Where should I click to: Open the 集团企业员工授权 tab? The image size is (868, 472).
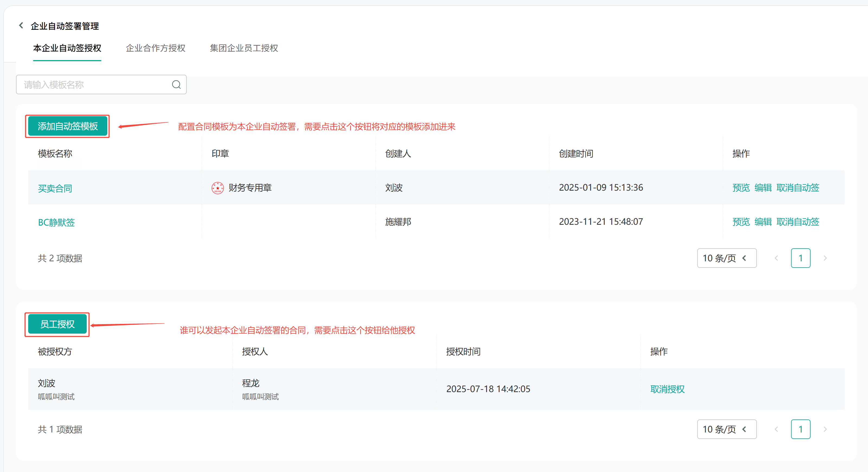[244, 48]
